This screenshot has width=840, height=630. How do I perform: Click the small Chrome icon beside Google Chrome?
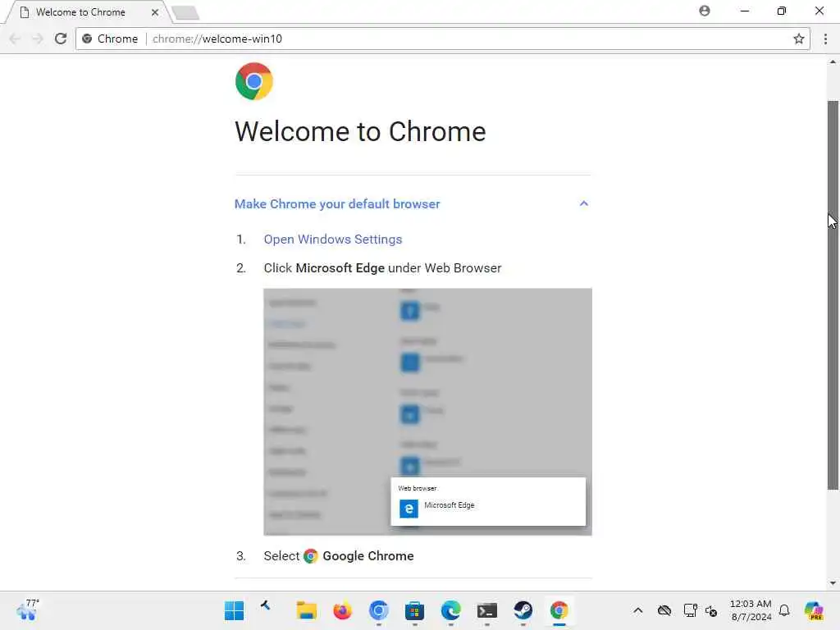pos(311,556)
